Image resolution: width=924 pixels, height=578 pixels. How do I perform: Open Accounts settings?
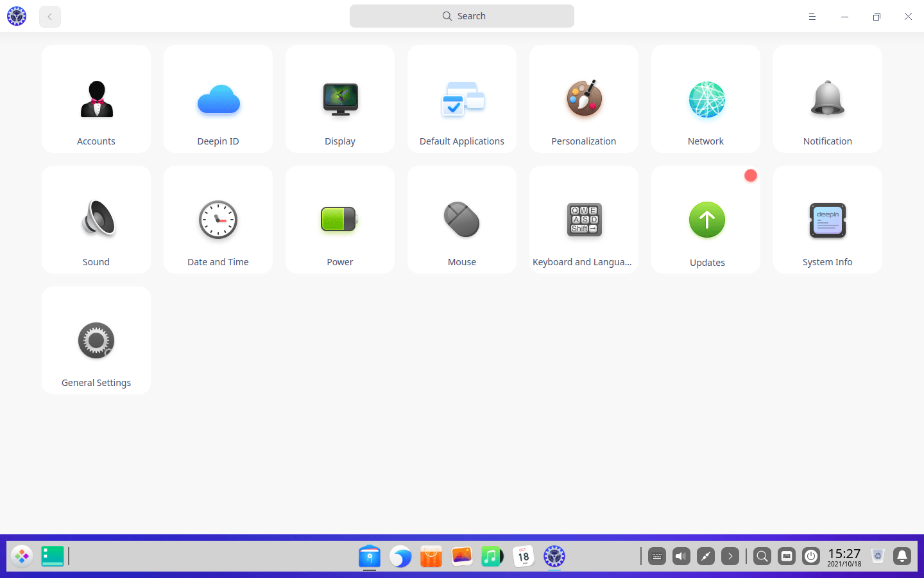click(96, 99)
